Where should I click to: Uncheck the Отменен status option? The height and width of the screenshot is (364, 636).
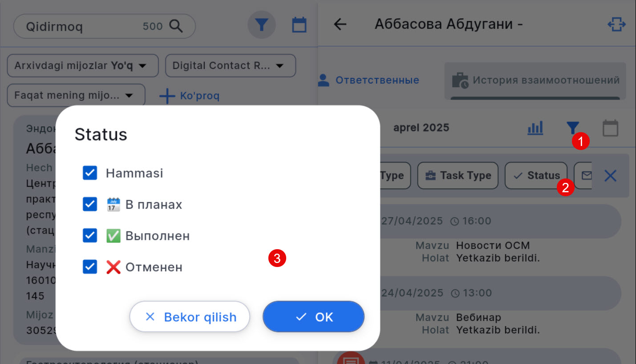[90, 267]
